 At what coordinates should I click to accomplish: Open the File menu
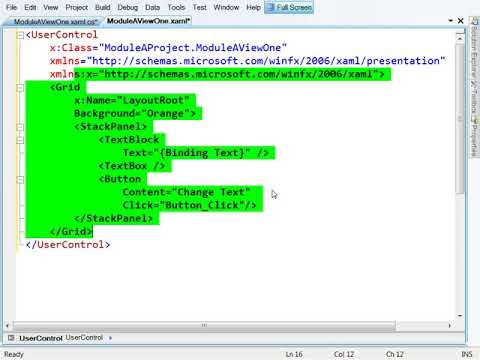(11, 7)
